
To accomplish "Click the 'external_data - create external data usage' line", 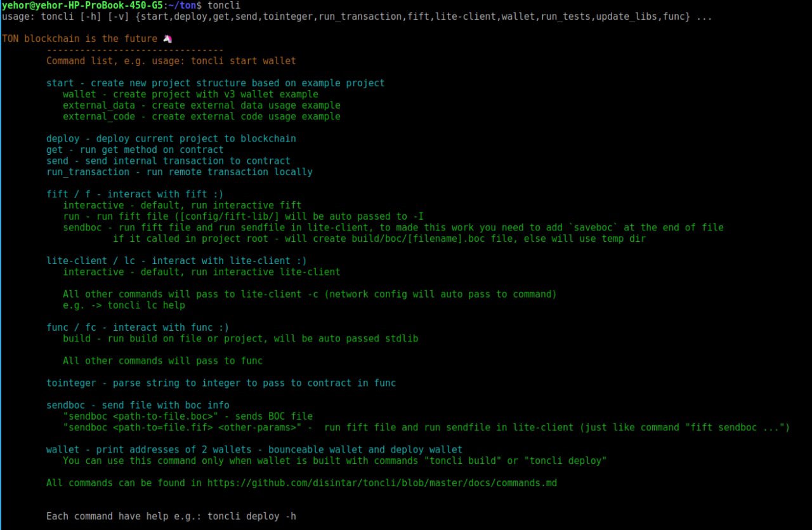I will (202, 105).
